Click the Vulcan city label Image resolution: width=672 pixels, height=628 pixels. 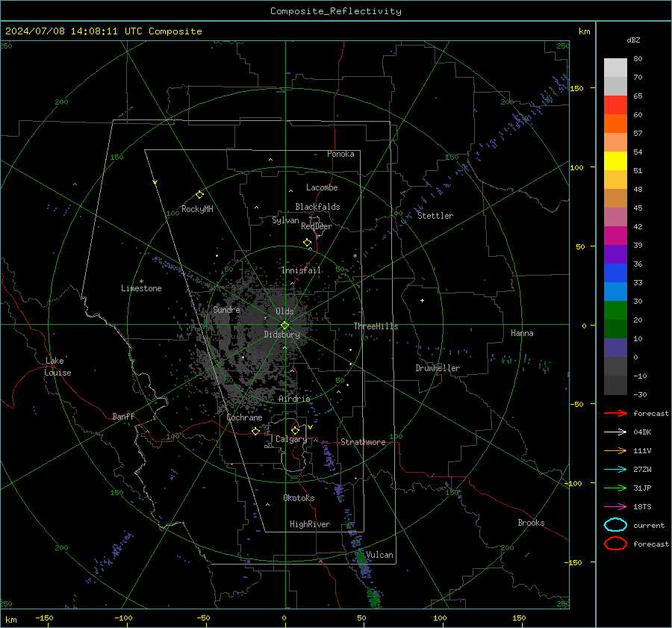pyautogui.click(x=379, y=555)
